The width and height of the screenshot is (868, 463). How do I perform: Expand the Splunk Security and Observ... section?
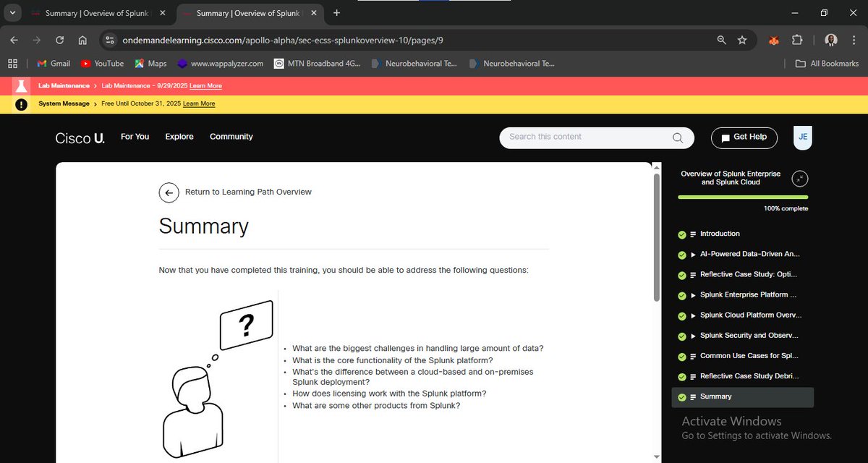(x=694, y=336)
